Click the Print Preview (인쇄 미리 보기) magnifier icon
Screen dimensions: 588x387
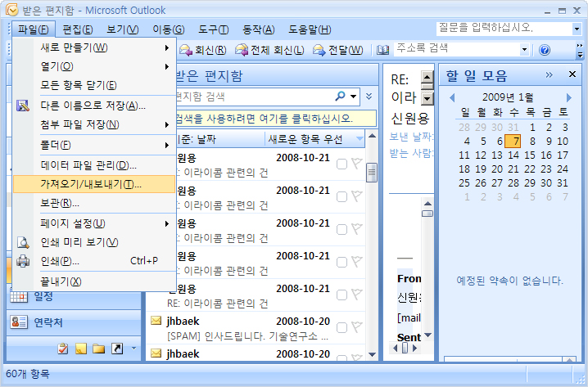(x=23, y=242)
